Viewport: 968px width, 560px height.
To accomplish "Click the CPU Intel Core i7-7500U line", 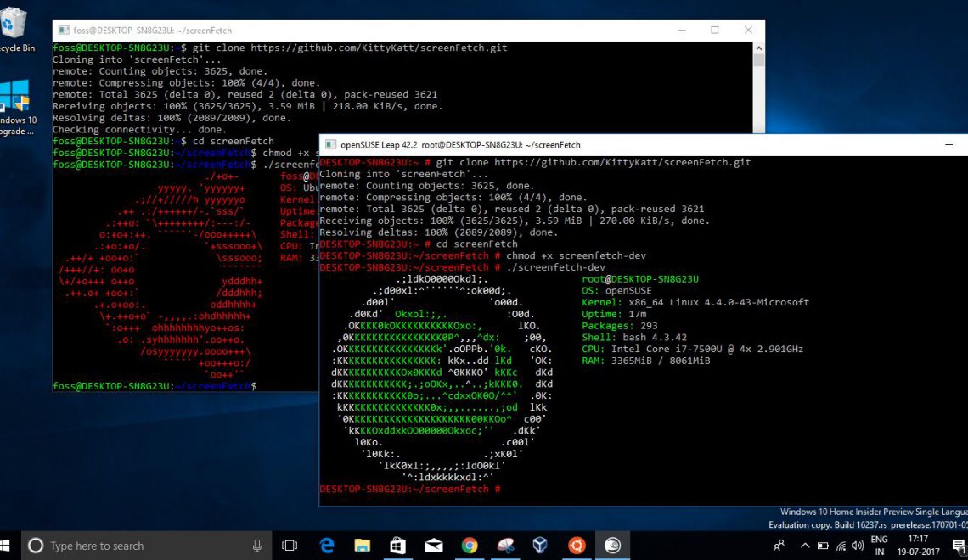I will pos(693,349).
